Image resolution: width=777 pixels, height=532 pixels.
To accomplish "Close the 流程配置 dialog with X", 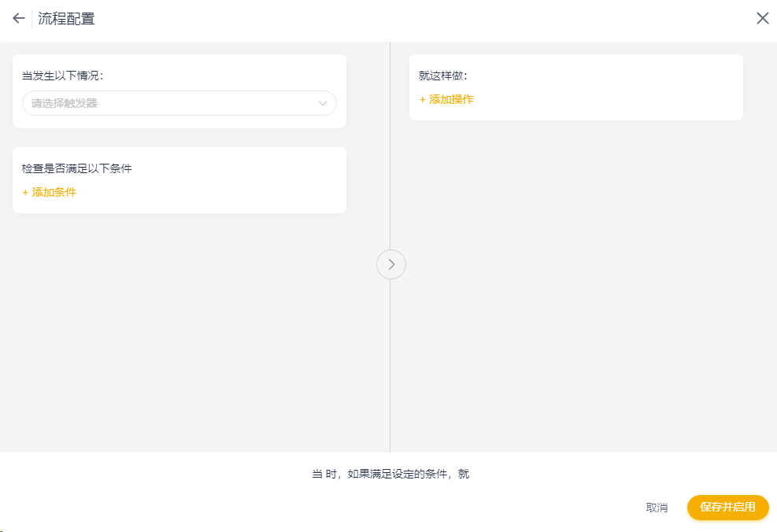I will coord(762,18).
